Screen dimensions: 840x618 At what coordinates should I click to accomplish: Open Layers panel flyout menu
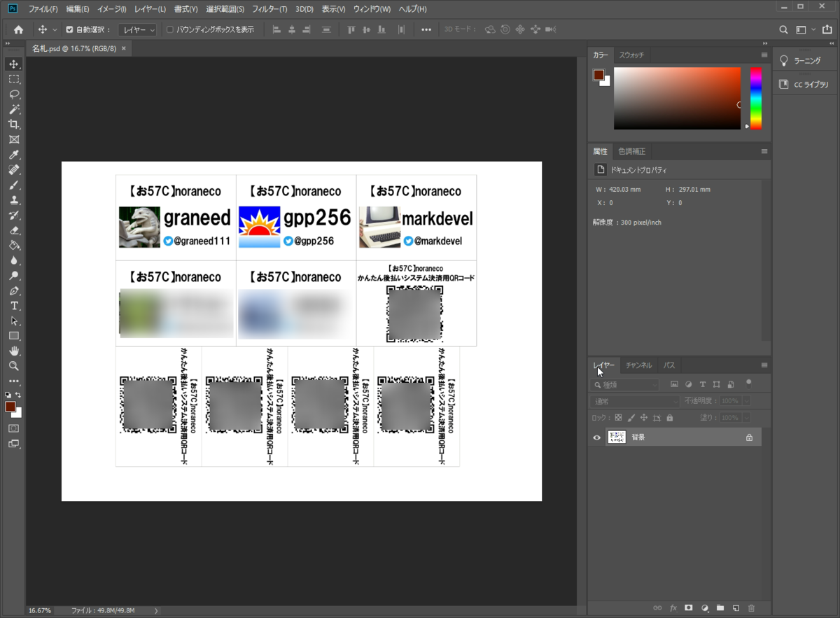click(764, 365)
